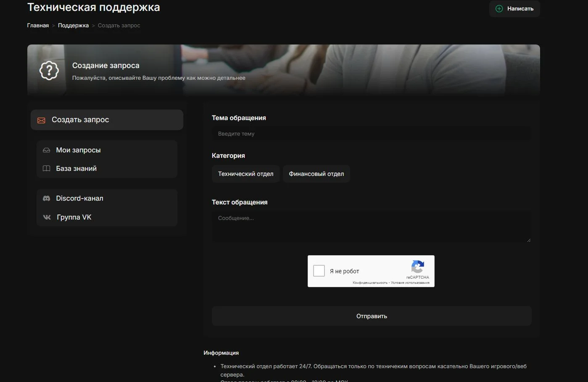Open the Условия использования reCAPTCHA link
The height and width of the screenshot is (382, 588).
pyautogui.click(x=410, y=283)
